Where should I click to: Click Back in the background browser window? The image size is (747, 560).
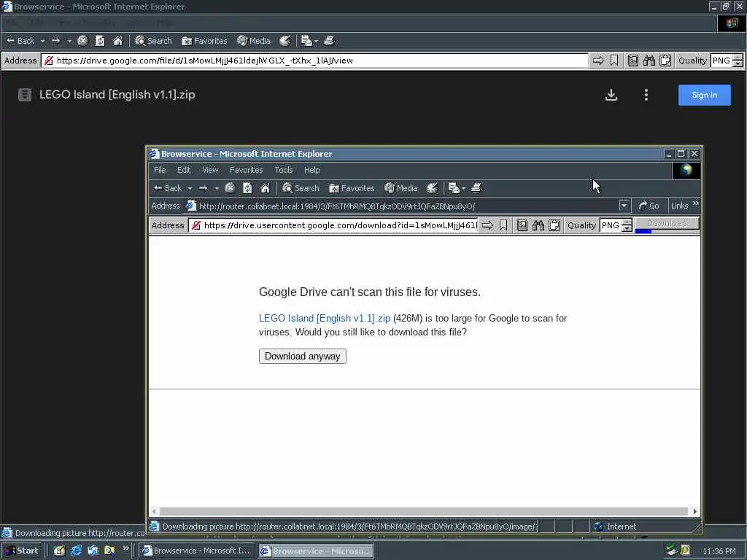[x=20, y=41]
